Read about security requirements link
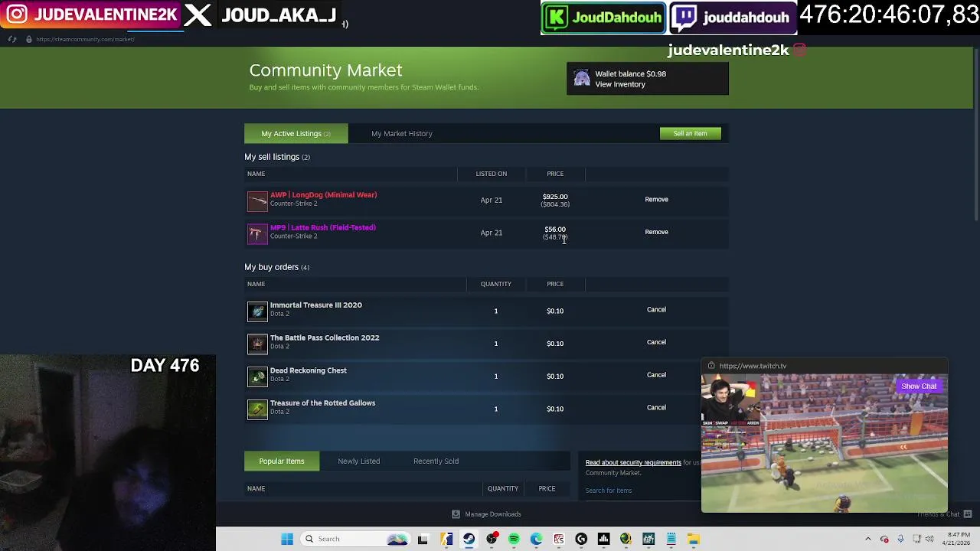This screenshot has height=551, width=980. coord(633,463)
